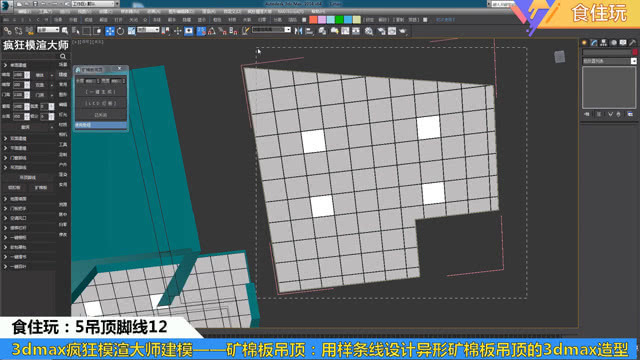Click the search magnifier in plugin panel
The height and width of the screenshot is (360, 640).
[x=63, y=56]
